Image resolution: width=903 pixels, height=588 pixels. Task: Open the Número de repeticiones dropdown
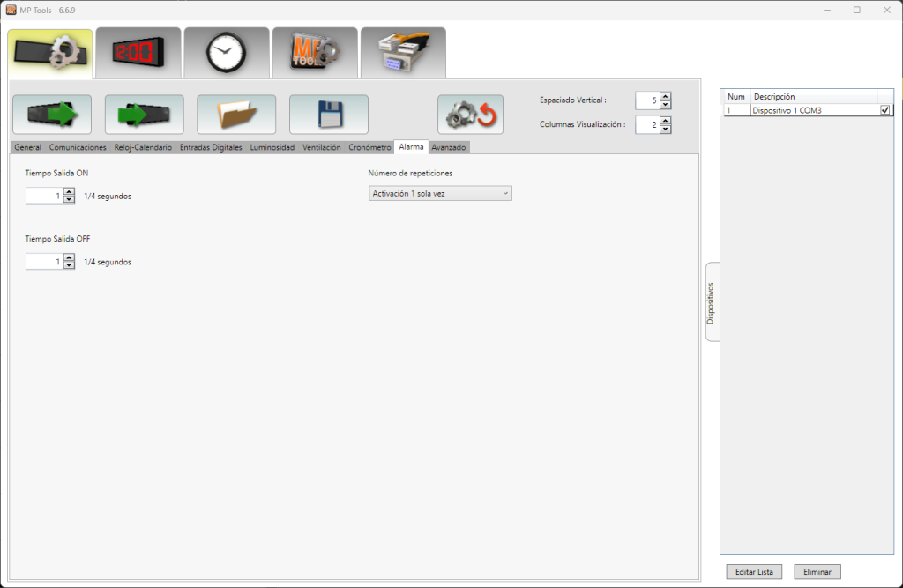440,194
